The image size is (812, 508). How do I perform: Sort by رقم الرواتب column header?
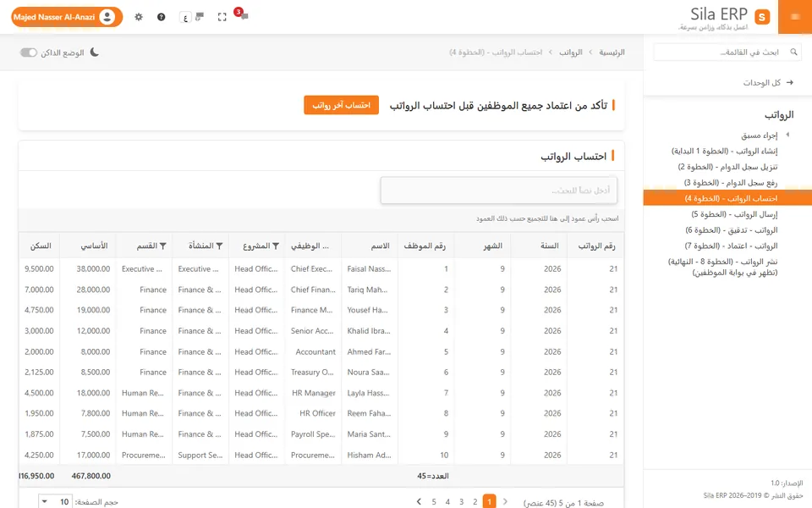(x=596, y=246)
